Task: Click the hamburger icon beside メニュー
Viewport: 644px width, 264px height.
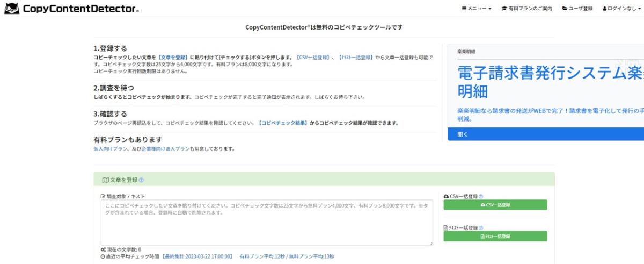Action: (x=464, y=9)
